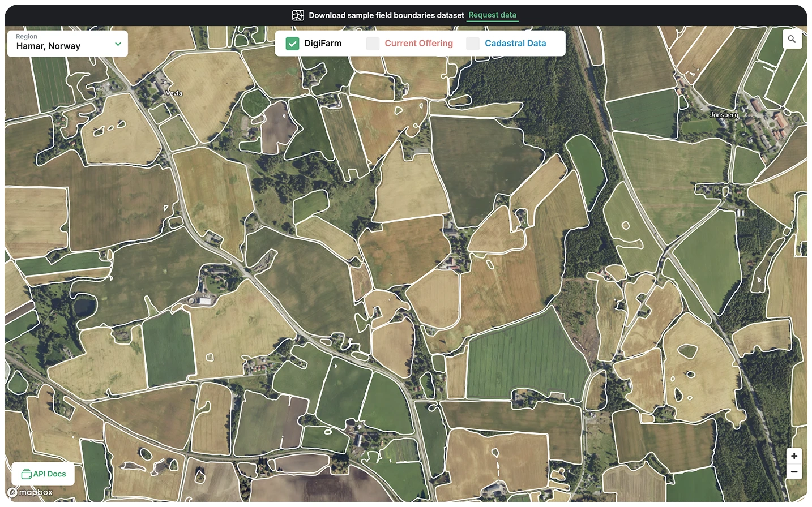The height and width of the screenshot is (507, 812).
Task: Click the Mapbox logo
Action: click(x=31, y=492)
